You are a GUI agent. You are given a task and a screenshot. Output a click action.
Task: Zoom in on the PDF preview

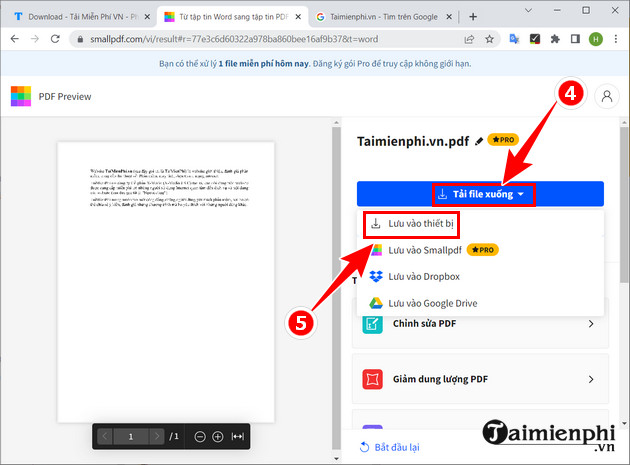point(217,436)
